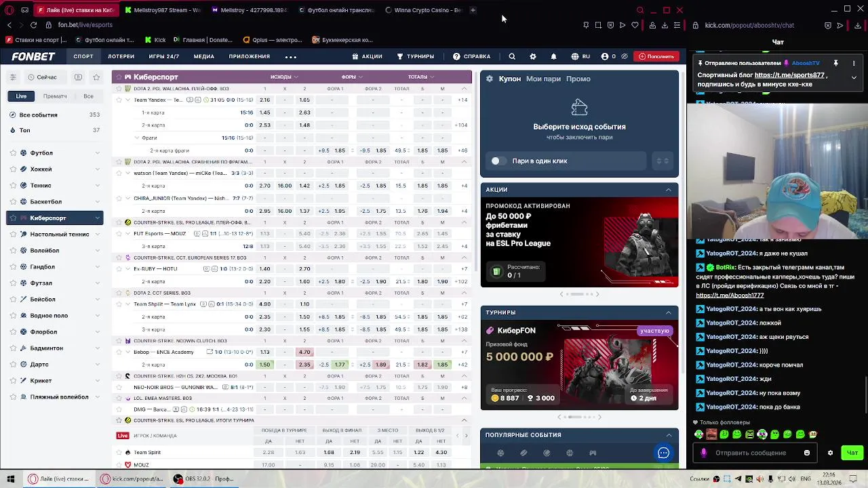
Task: Click the video broadcast filter icon in sidebar
Action: click(x=78, y=77)
